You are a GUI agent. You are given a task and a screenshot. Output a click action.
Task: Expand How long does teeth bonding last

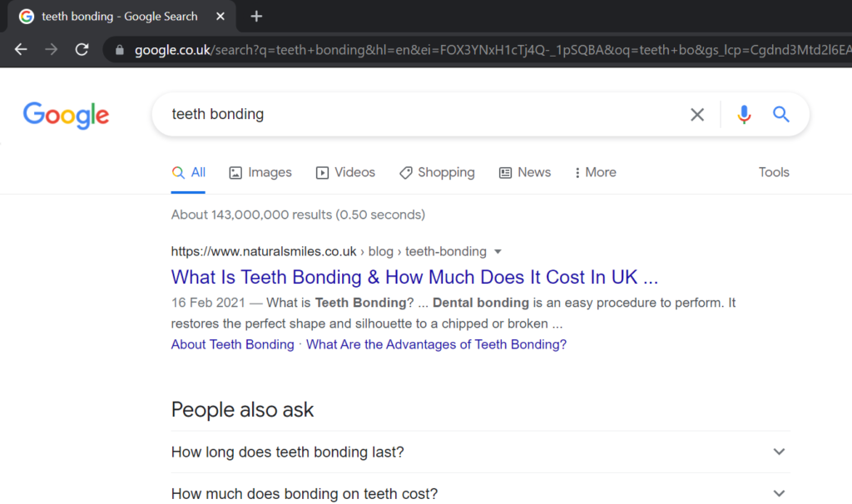click(x=480, y=452)
